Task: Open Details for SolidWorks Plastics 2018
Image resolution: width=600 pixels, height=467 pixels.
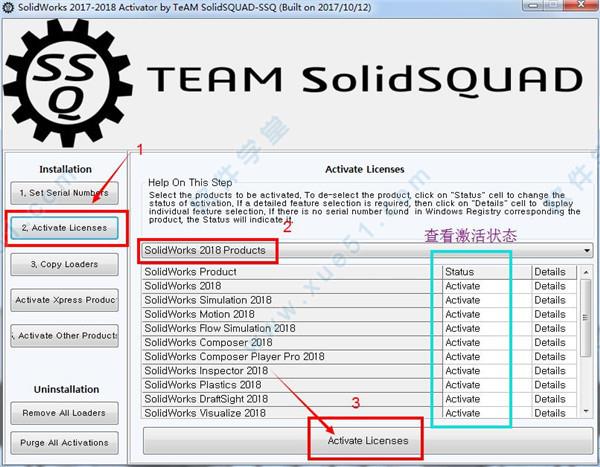Action: tap(554, 385)
